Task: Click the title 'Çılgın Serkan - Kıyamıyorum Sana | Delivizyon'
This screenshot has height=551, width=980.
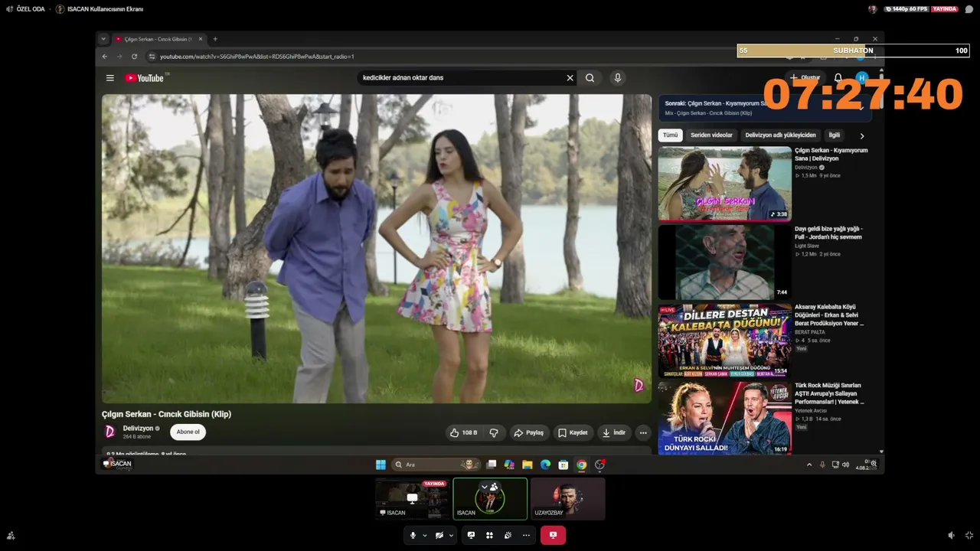Action: coord(831,155)
